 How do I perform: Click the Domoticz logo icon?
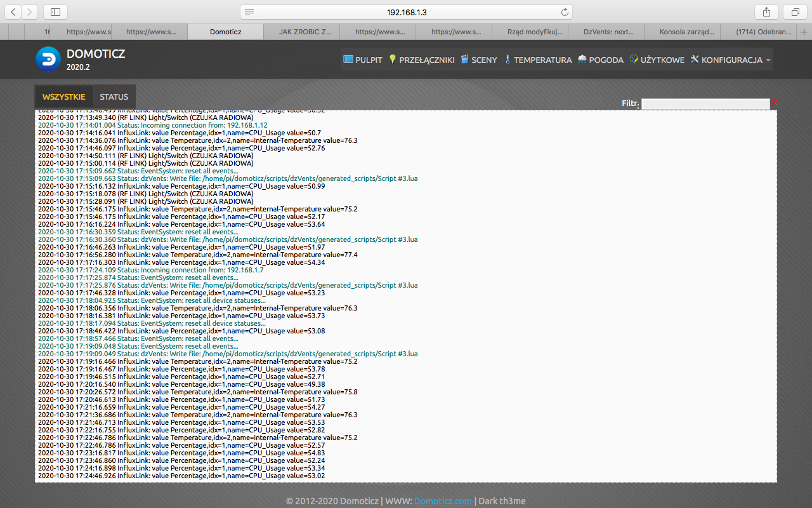48,59
